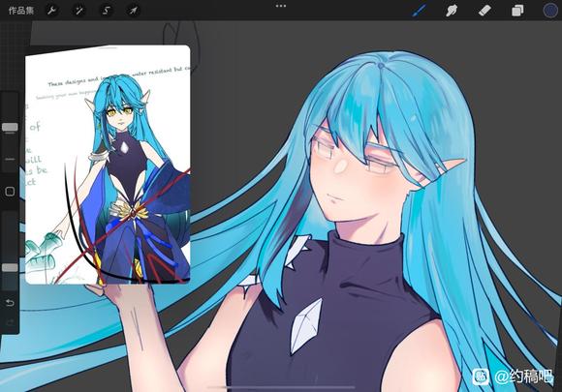Open the Layers panel

517,11
